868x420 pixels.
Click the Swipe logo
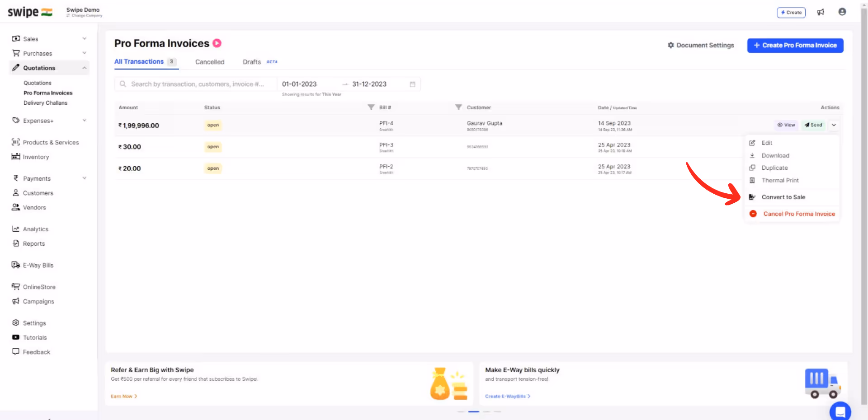click(30, 12)
